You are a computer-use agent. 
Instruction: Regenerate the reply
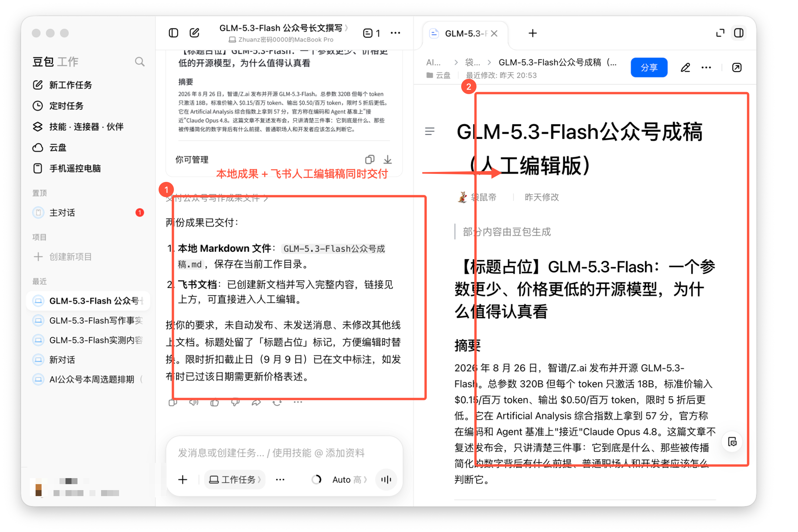click(x=277, y=402)
